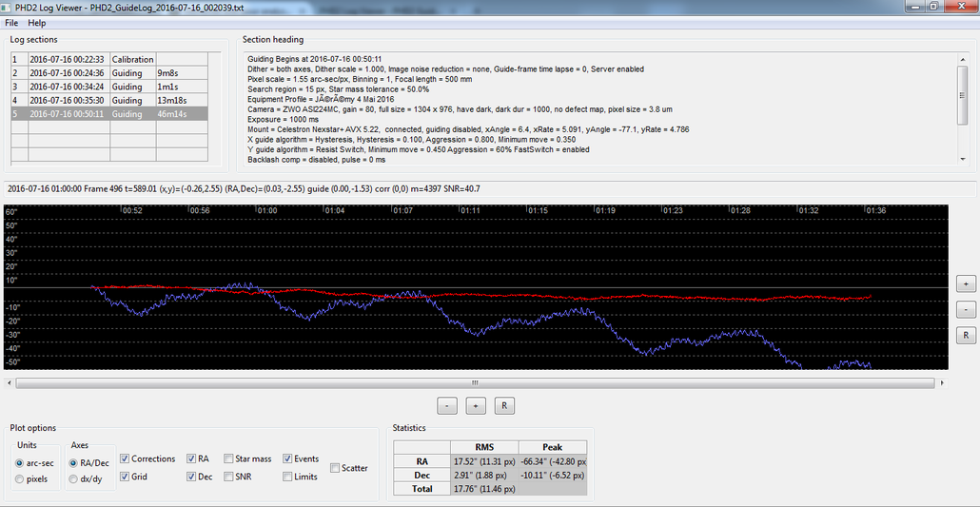Screen dimensions: 980x507
Task: Enable the Limits checkbox
Action: pos(300,477)
